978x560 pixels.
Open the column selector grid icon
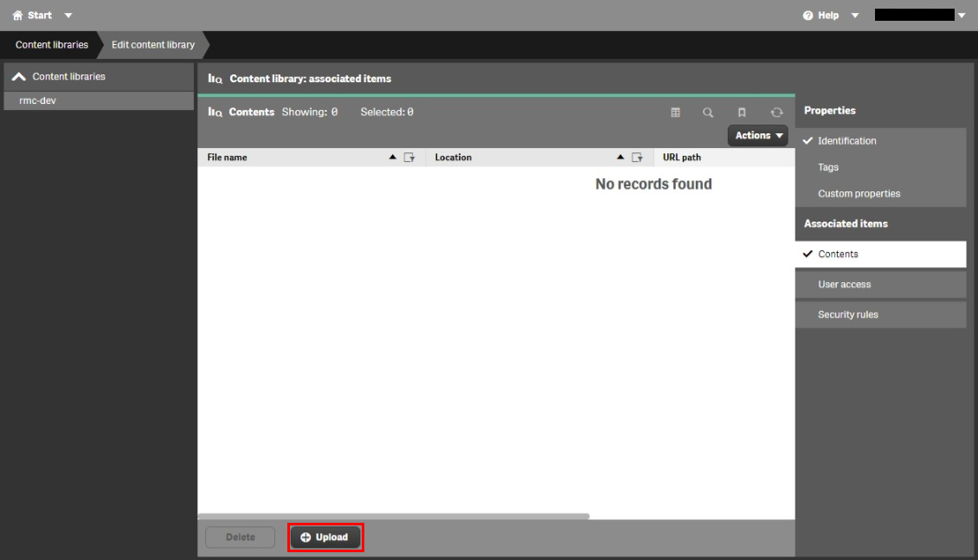point(675,112)
